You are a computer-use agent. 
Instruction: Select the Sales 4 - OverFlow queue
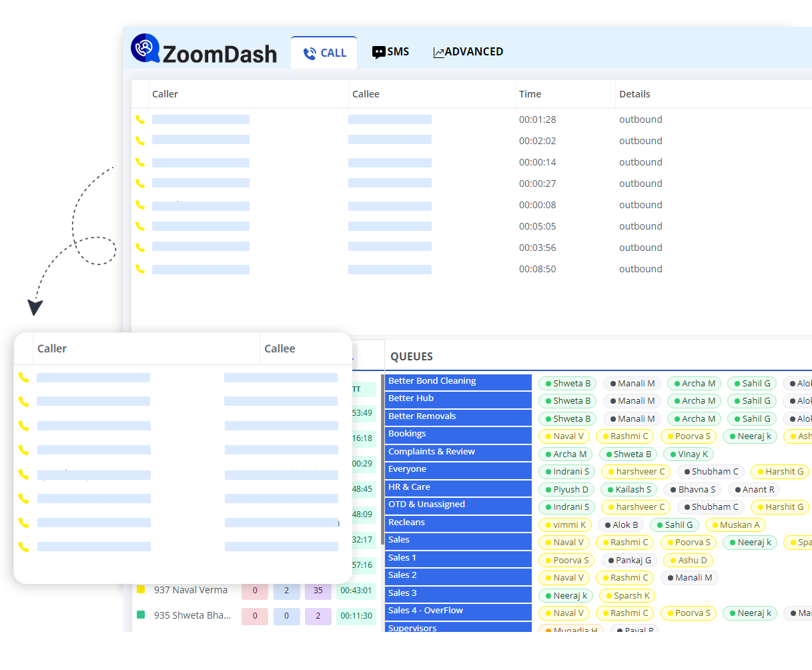(458, 611)
